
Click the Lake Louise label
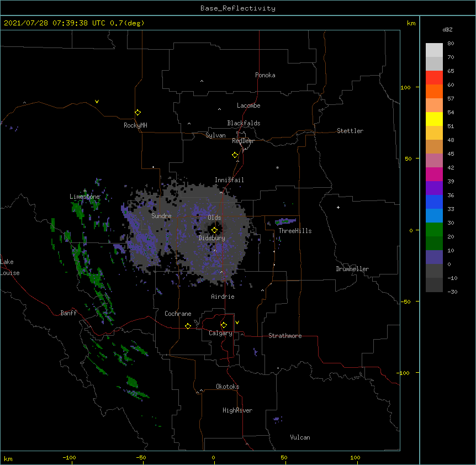10,267
